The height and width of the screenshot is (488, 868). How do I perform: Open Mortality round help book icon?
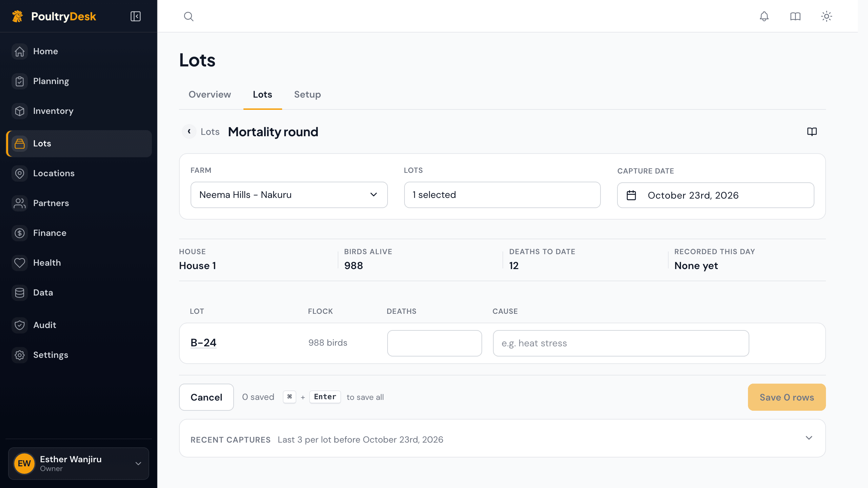pyautogui.click(x=812, y=131)
